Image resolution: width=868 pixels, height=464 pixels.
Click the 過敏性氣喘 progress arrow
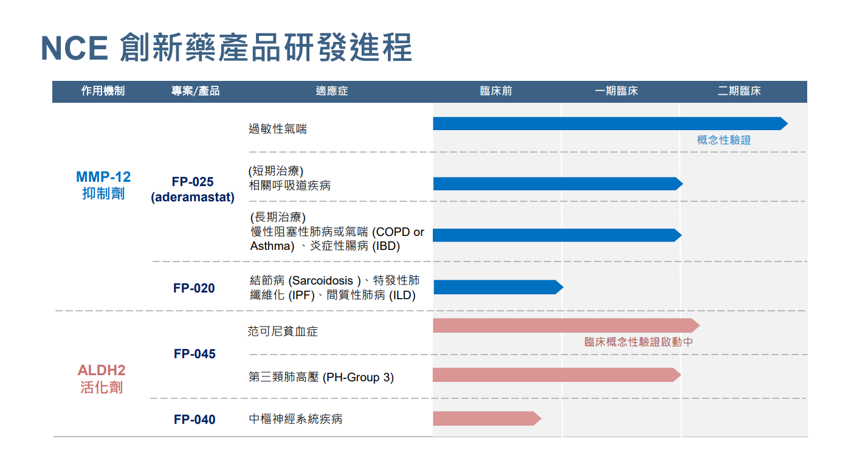coord(608,123)
